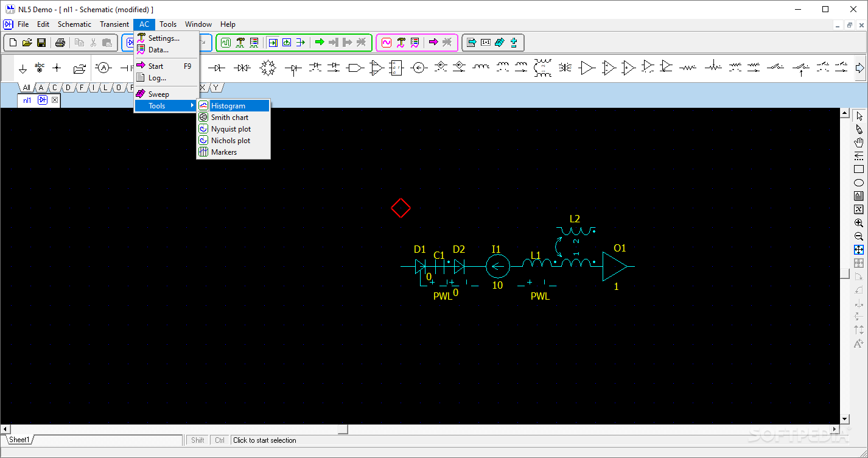Choose Log... in AC menu
Screen dimensions: 868x458
point(167,78)
